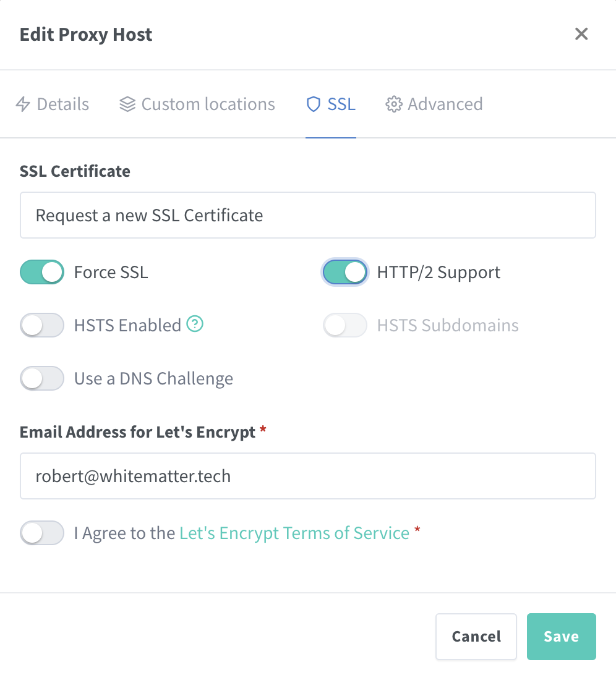
Task: Click the Let's Encrypt email address field
Action: click(307, 476)
